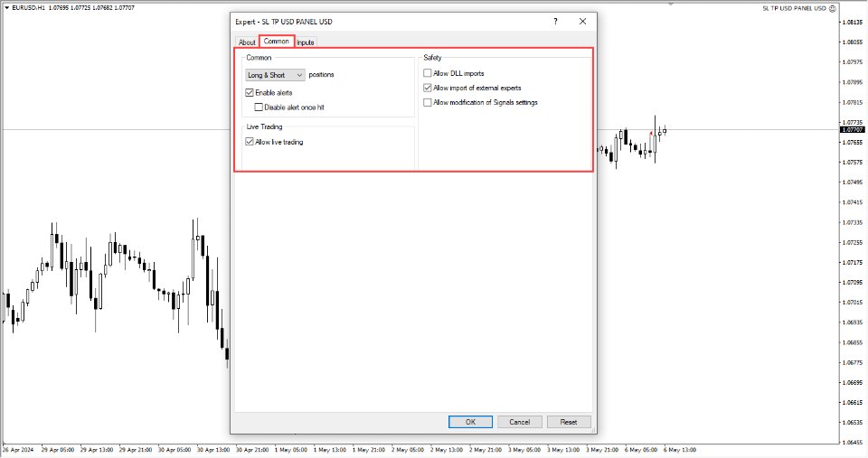The image size is (868, 458).
Task: Open the Long & Short positions dropdown
Action: [275, 75]
